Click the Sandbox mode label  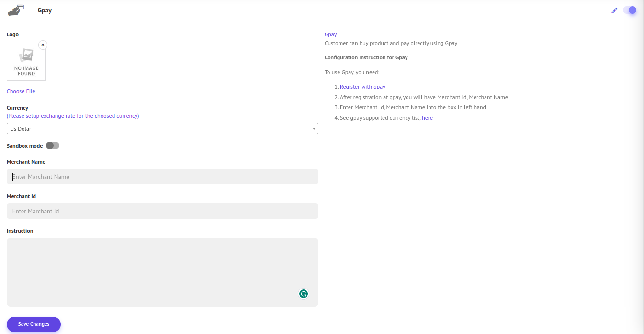pyautogui.click(x=24, y=146)
